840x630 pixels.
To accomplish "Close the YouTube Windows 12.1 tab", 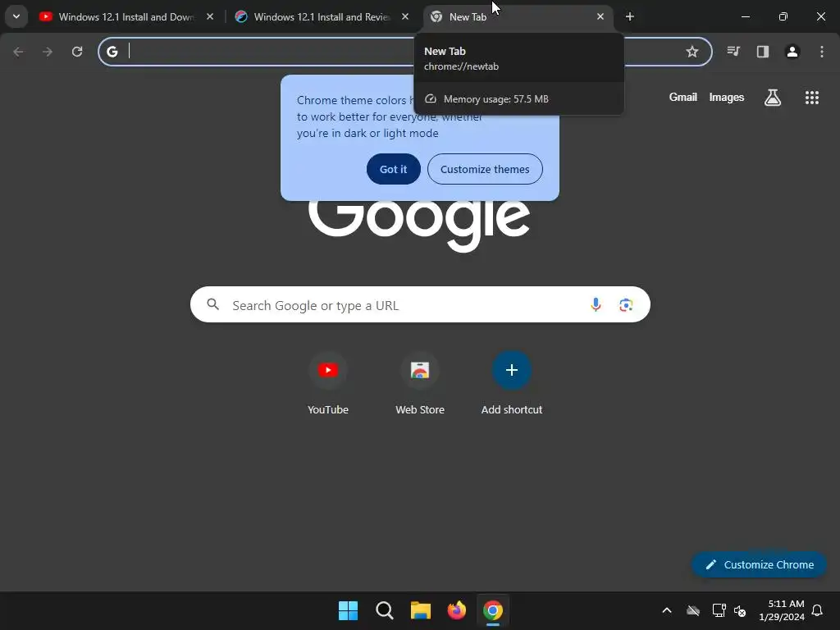I will pos(210,16).
